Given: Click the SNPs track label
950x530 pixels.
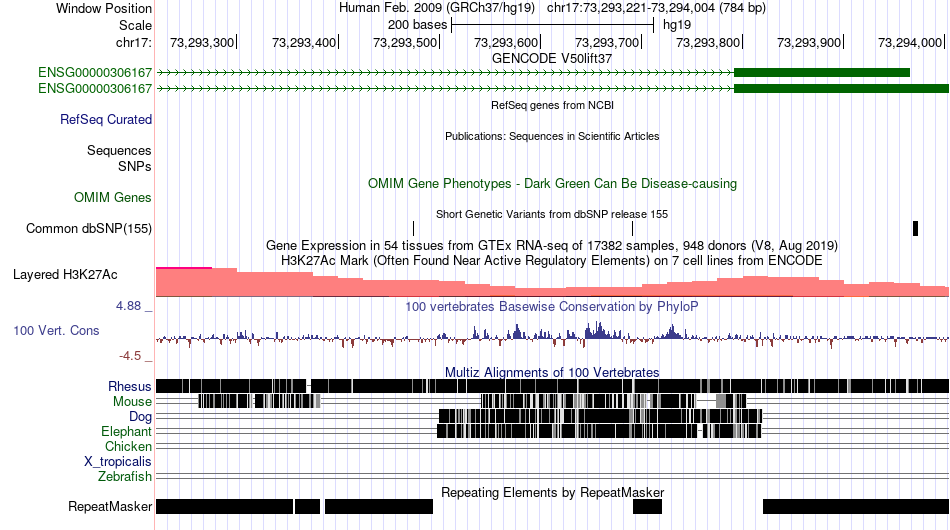Looking at the screenshot, I should click(135, 166).
